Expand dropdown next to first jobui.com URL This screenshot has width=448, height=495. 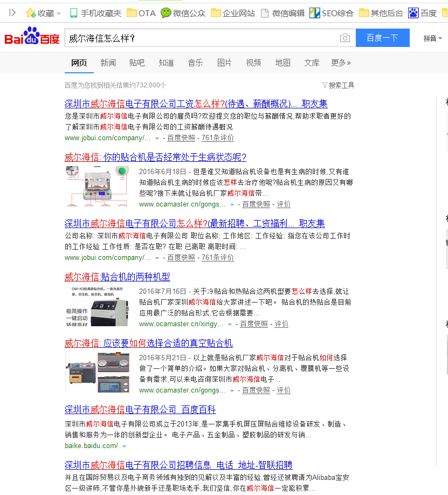[157, 138]
